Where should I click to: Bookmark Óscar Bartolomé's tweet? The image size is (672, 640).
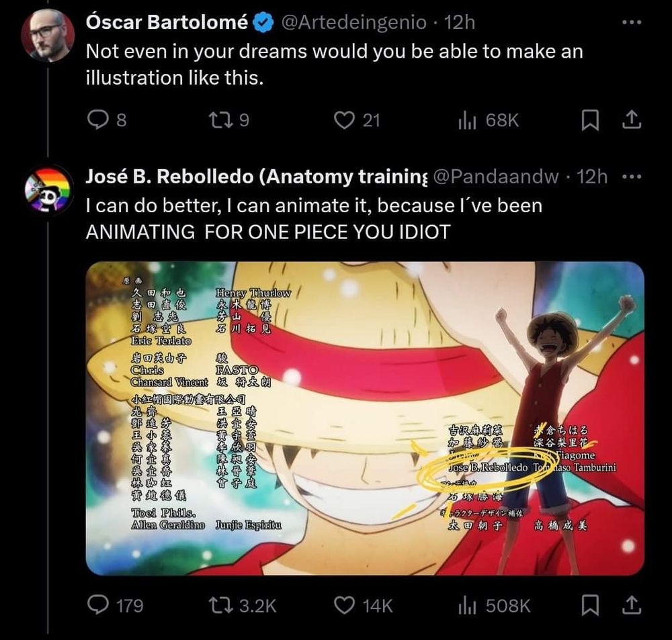point(590,120)
